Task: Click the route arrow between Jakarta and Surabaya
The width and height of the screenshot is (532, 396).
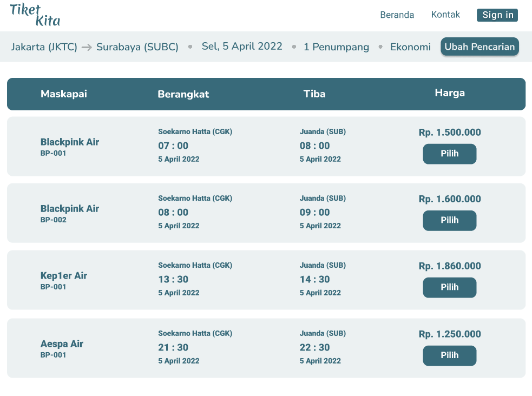Action: (x=87, y=47)
